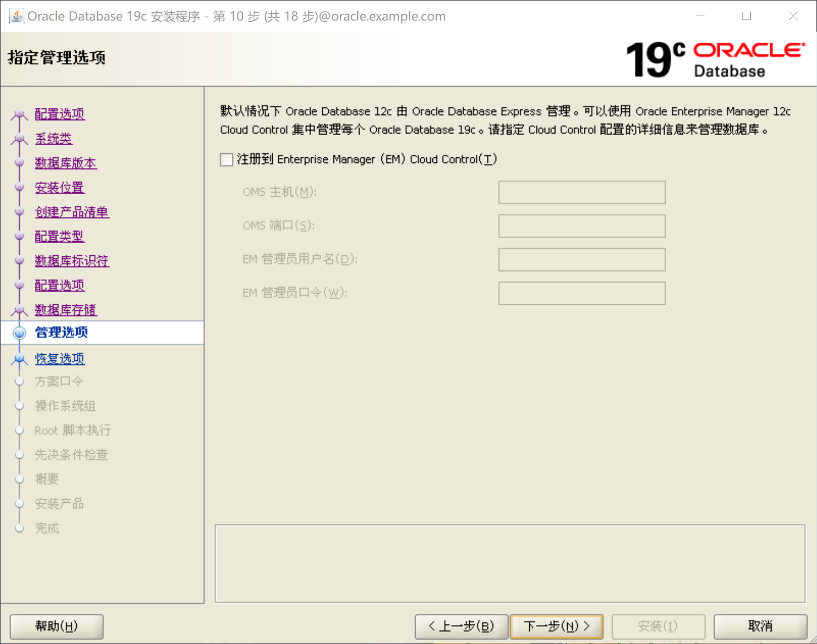Go to the 安装位置 step
This screenshot has width=817, height=644.
60,187
